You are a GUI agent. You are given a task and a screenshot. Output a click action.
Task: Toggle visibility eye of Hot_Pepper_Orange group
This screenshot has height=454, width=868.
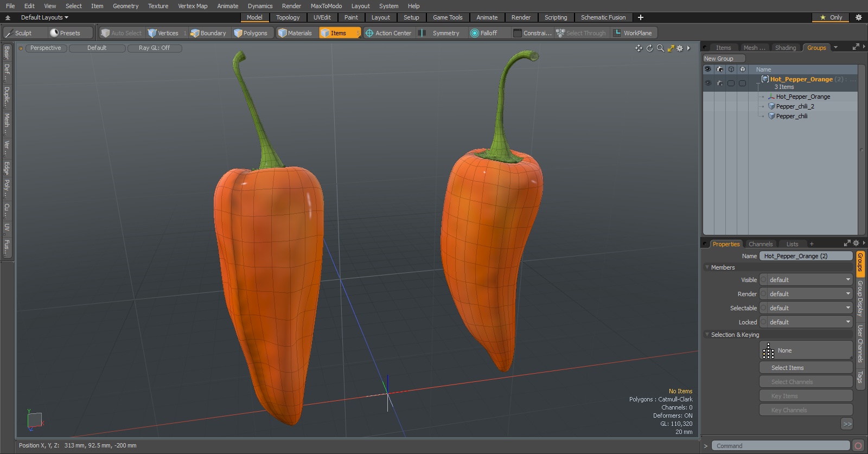tap(708, 83)
